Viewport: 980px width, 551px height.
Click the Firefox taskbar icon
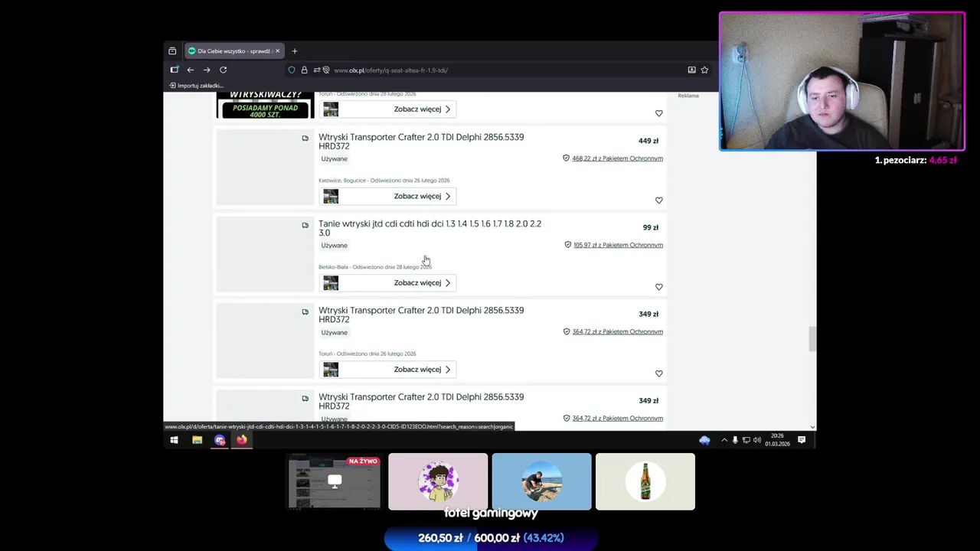click(x=242, y=440)
